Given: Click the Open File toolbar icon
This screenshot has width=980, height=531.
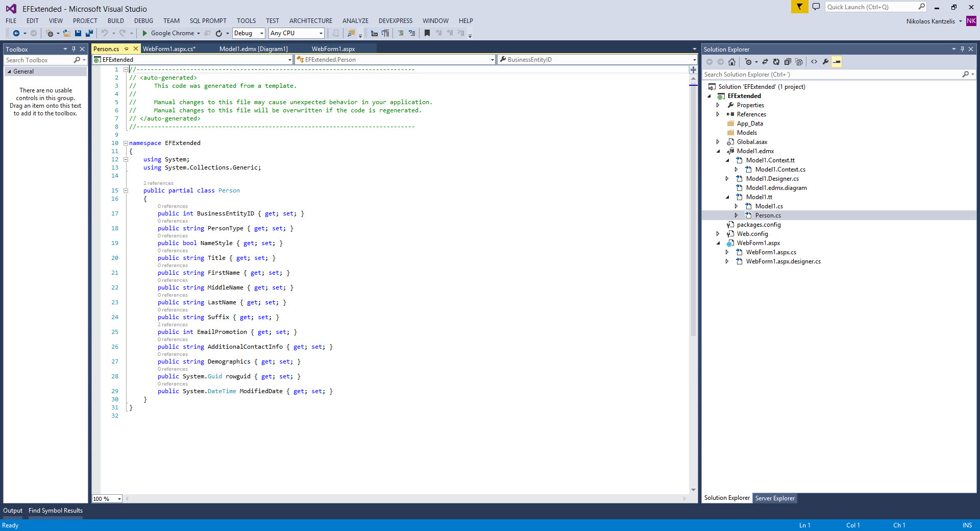Looking at the screenshot, I should [x=66, y=33].
